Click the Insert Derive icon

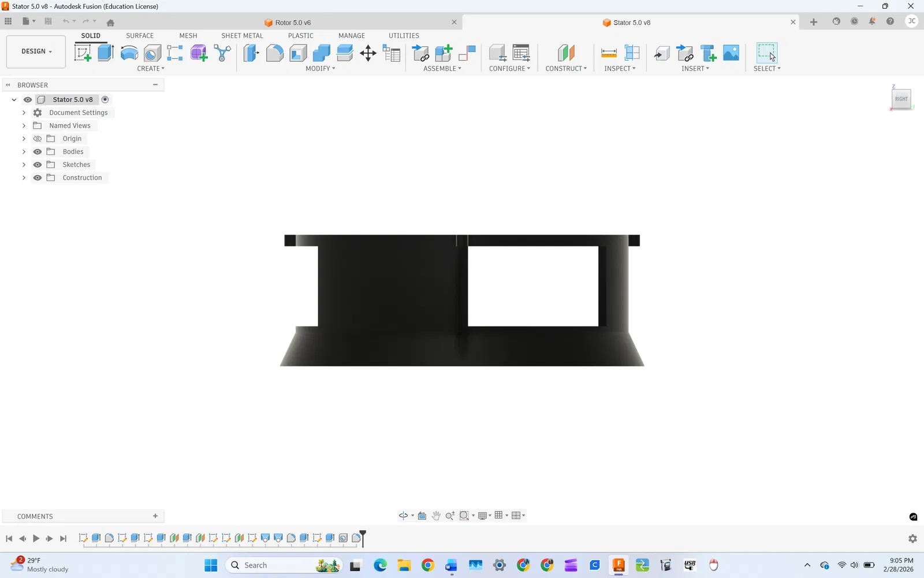(x=662, y=53)
